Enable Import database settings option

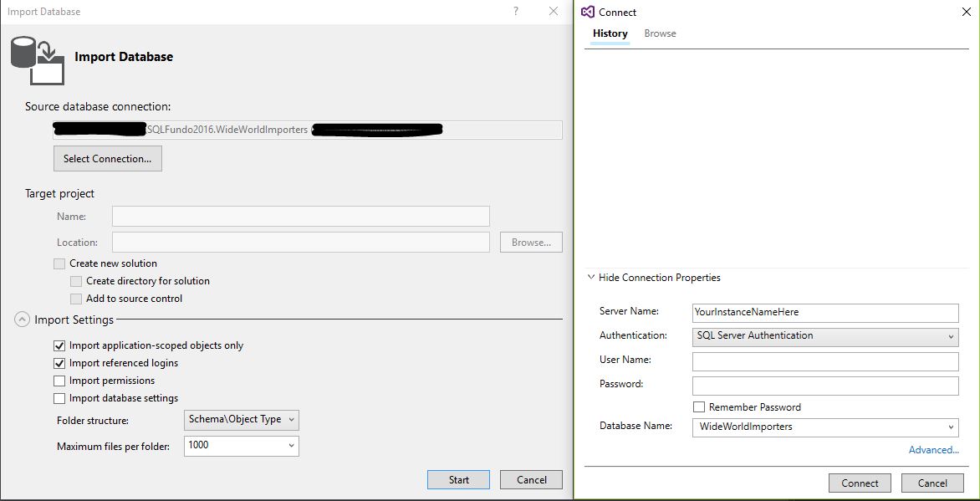click(59, 398)
